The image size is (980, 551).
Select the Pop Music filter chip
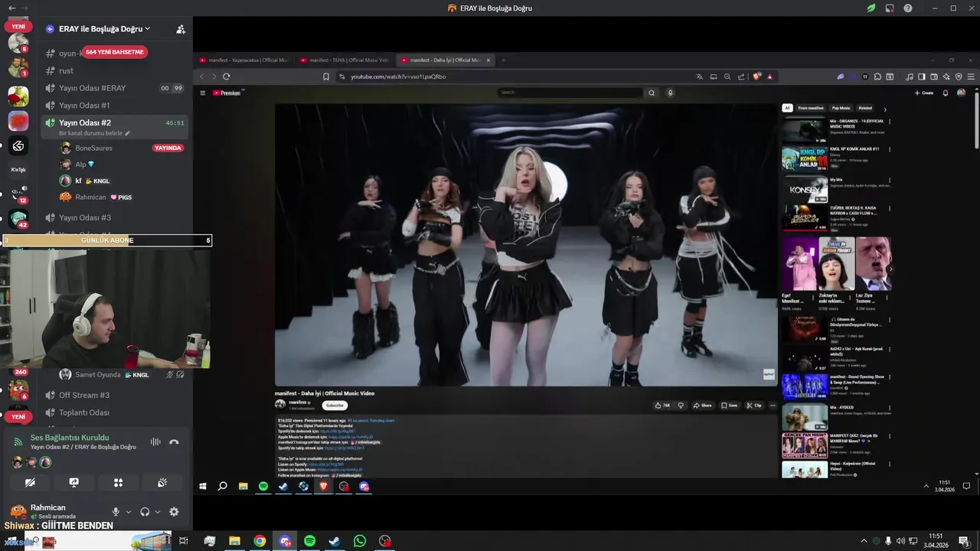(841, 108)
